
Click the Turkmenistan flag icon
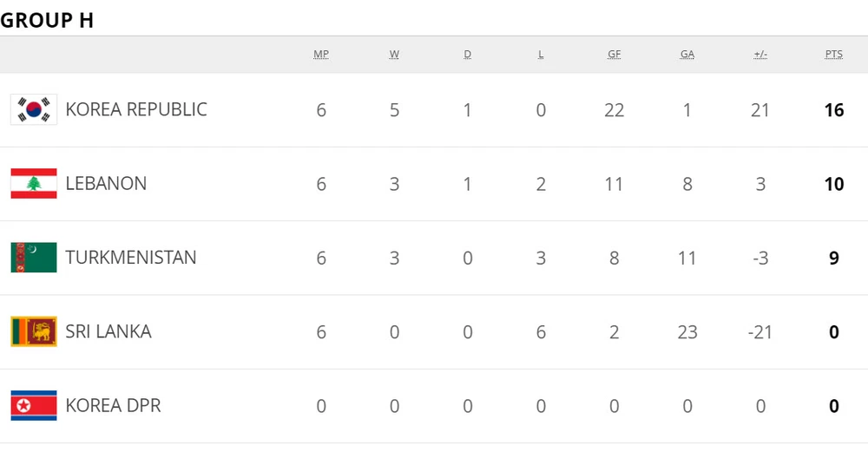coord(34,258)
